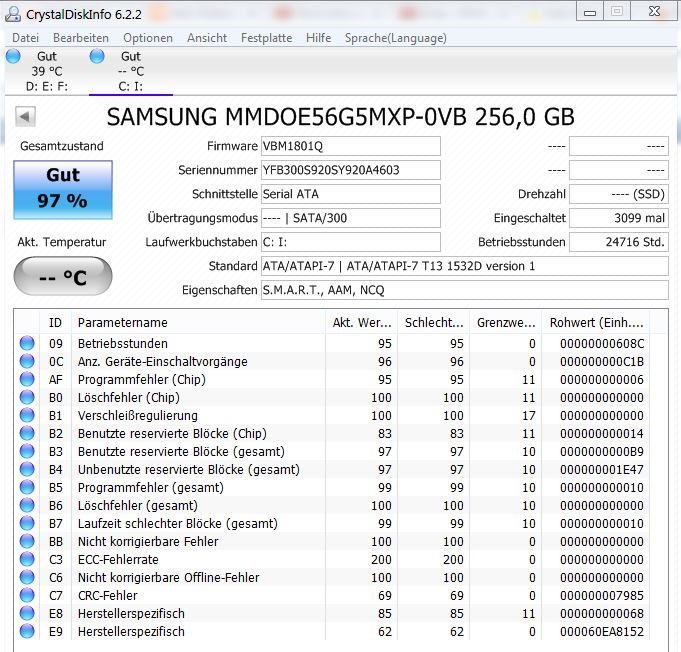Click the Parametername column header
681x652 pixels.
[198, 323]
